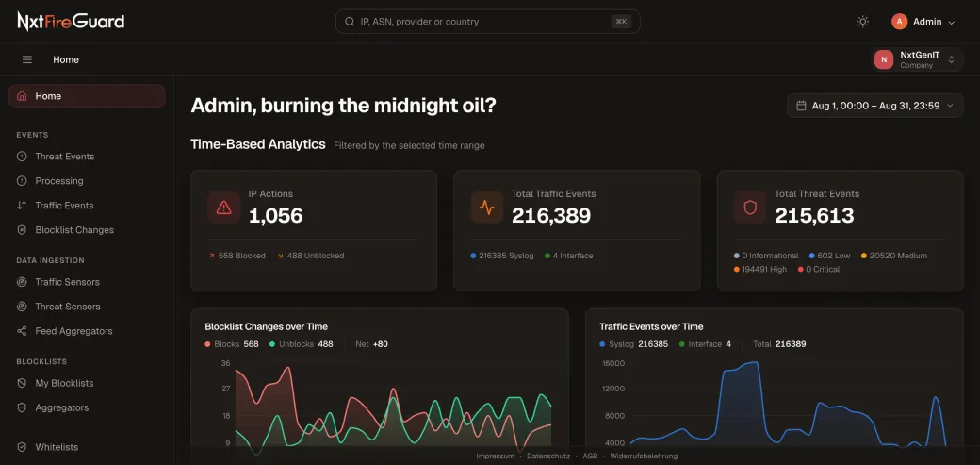Open the Admin user dropdown chevron

[951, 22]
